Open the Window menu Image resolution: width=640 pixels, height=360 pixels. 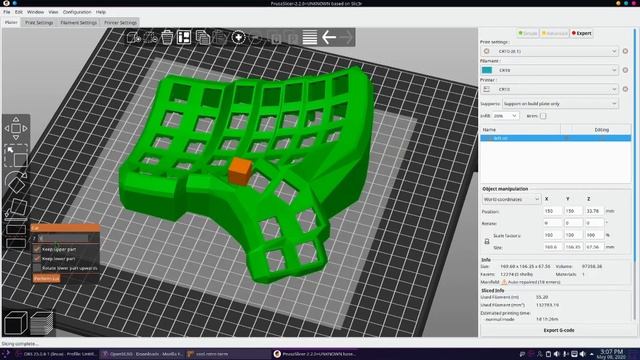(36, 12)
